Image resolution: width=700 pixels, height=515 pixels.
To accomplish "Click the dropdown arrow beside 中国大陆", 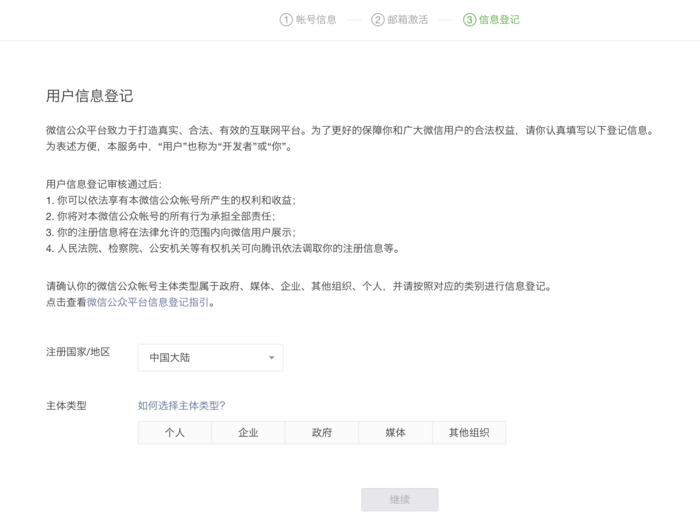I will [x=271, y=357].
